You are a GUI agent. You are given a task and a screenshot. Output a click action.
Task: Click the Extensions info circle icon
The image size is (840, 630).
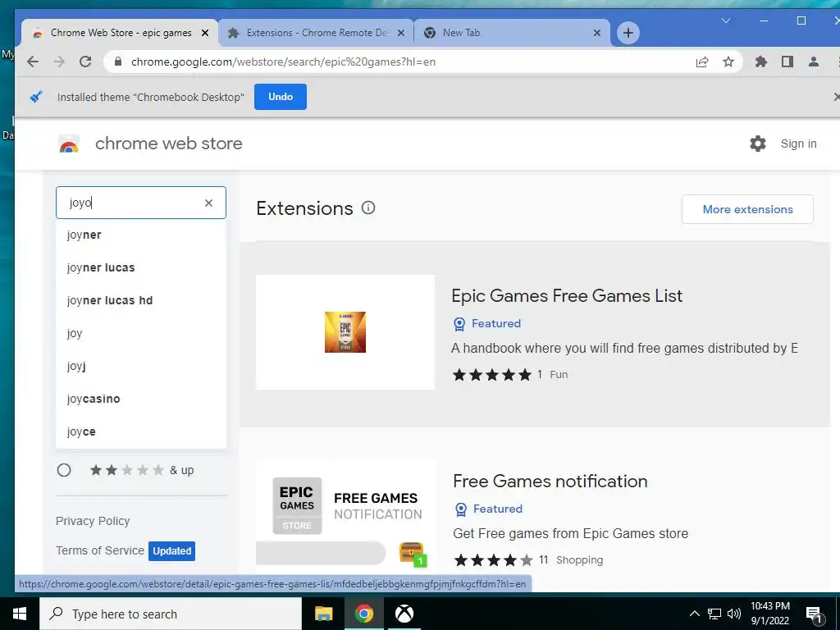(368, 208)
